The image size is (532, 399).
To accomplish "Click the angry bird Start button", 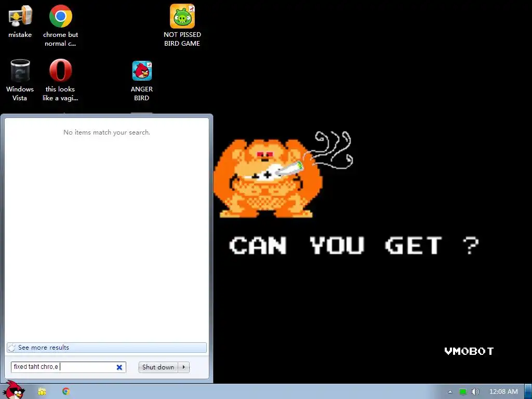I will tap(14, 390).
